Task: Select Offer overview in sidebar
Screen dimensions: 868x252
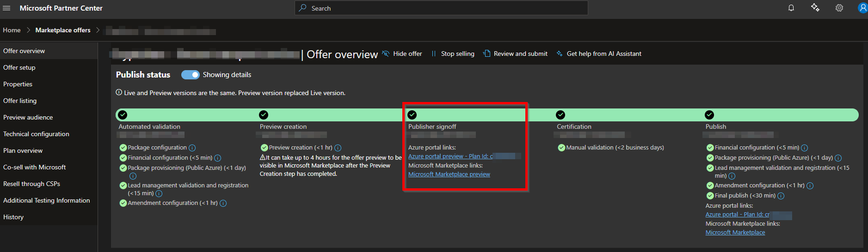Action: pos(49,51)
